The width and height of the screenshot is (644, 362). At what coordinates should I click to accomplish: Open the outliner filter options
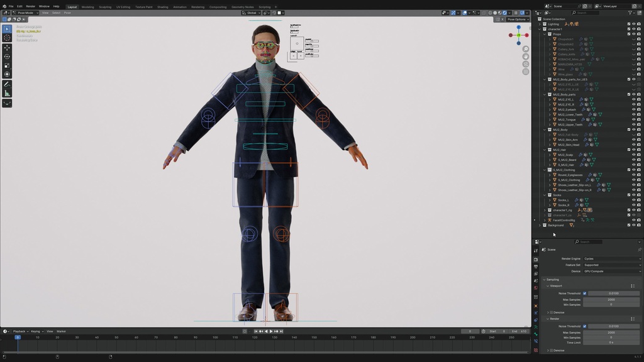click(630, 12)
